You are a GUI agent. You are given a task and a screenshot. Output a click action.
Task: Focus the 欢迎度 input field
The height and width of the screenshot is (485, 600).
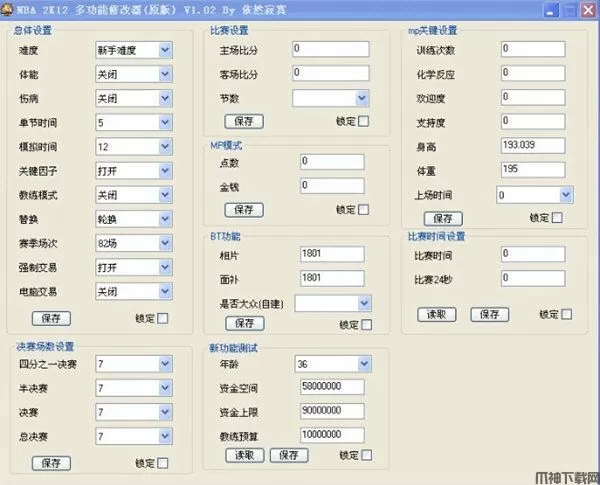pyautogui.click(x=533, y=98)
